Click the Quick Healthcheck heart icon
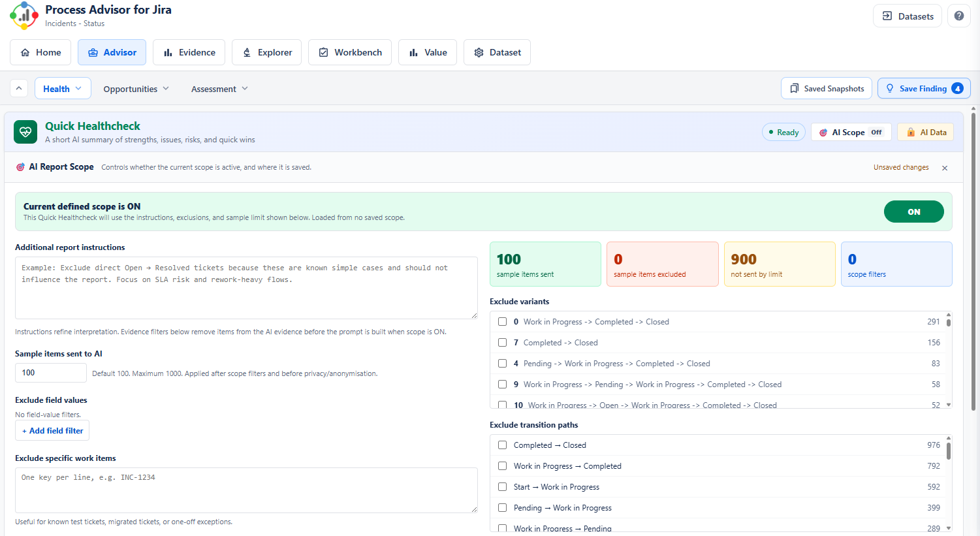980x536 pixels. point(25,132)
